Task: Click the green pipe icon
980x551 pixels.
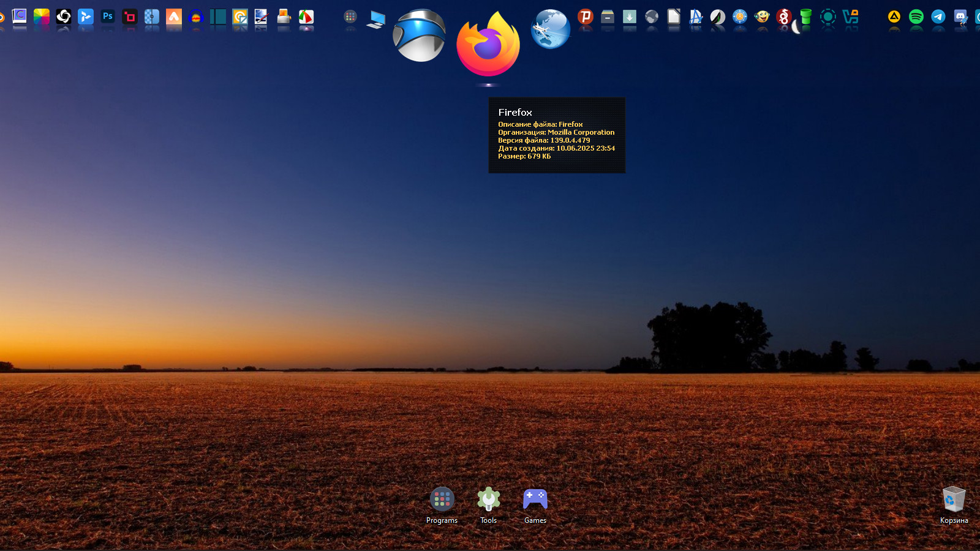Action: [806, 17]
